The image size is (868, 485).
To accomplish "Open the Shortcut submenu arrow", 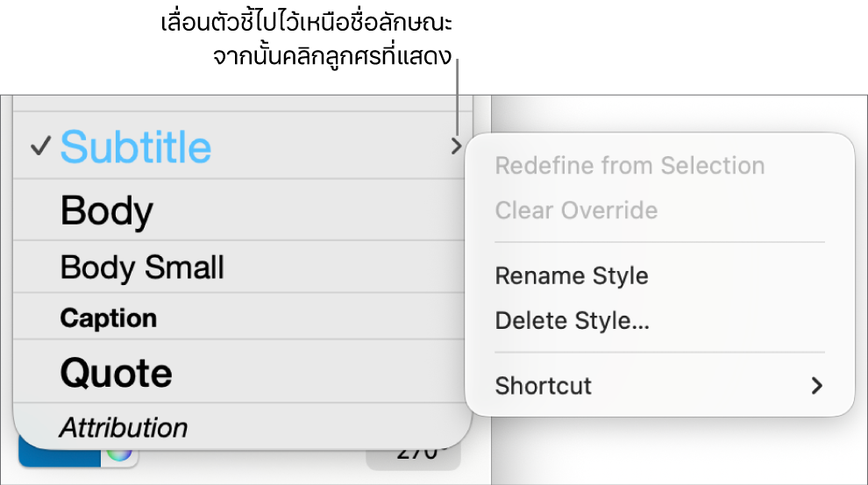I will (817, 386).
